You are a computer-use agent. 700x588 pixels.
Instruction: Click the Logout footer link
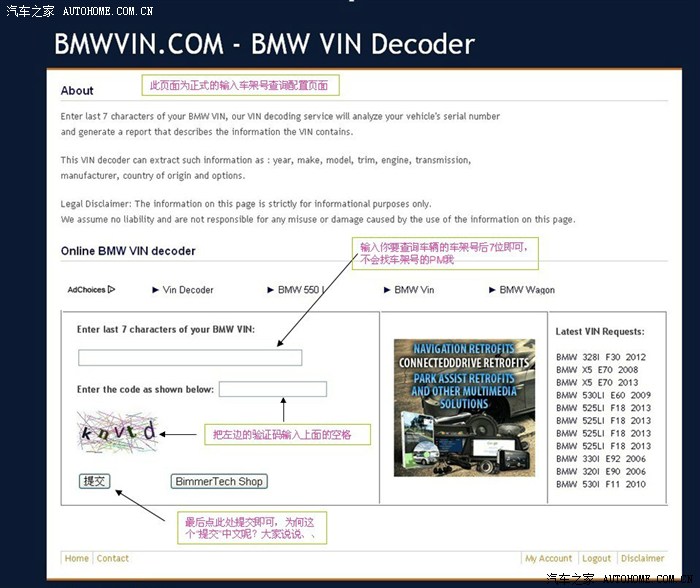tap(596, 558)
